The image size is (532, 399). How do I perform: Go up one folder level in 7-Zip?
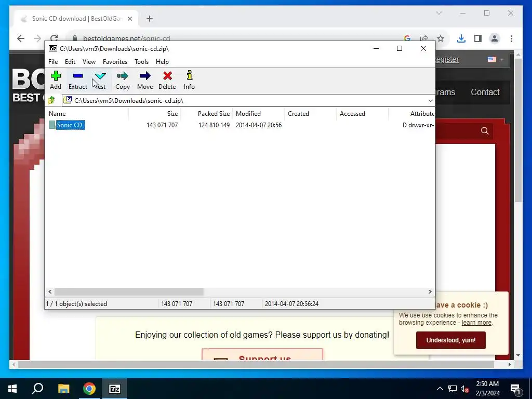pos(51,100)
